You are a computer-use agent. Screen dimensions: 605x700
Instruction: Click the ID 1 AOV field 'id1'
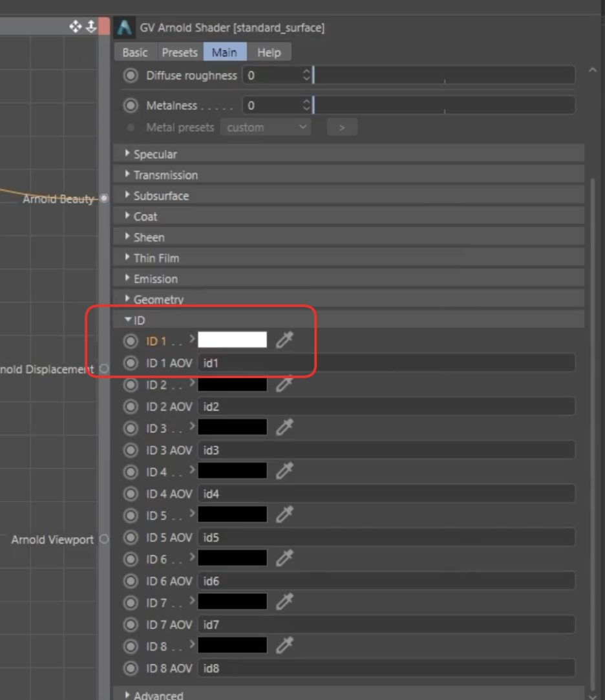tap(387, 363)
